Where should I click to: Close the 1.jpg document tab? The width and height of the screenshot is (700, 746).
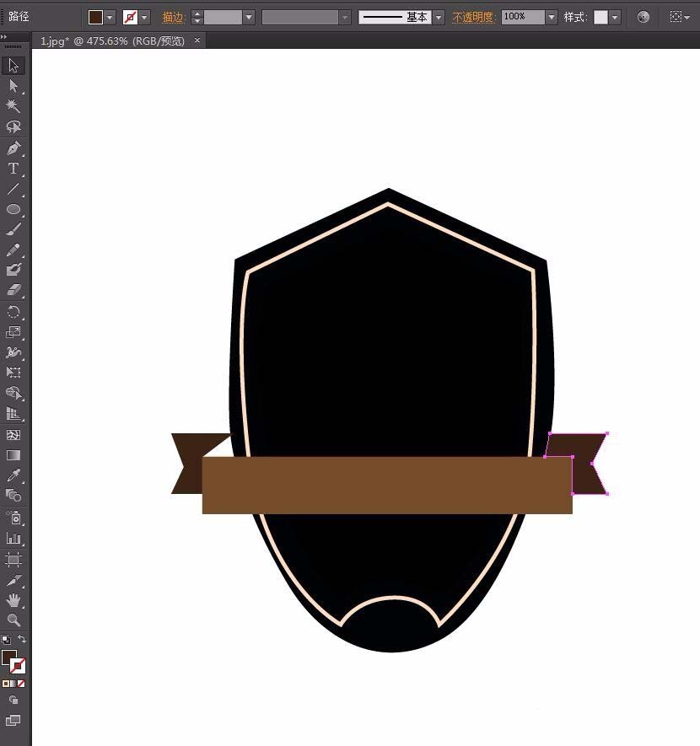[197, 40]
